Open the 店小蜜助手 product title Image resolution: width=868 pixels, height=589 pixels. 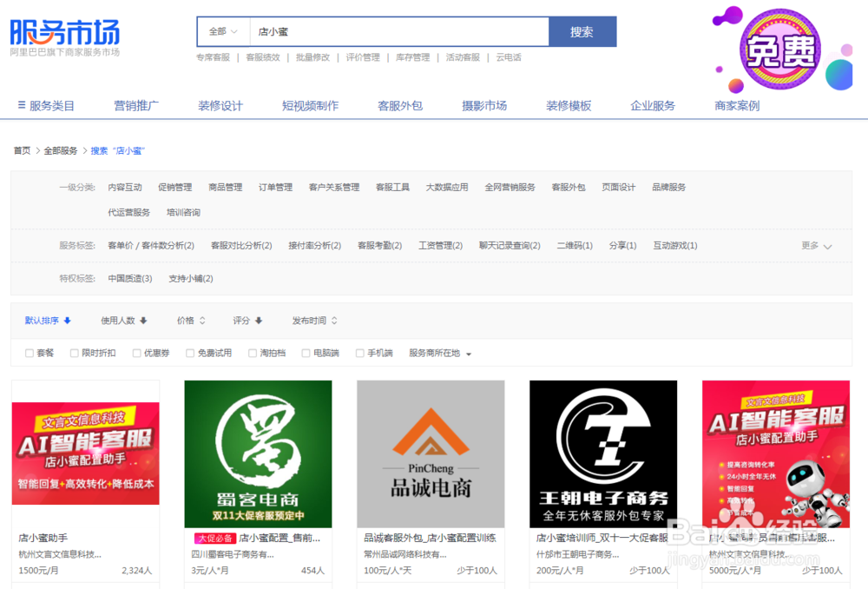[x=43, y=538]
